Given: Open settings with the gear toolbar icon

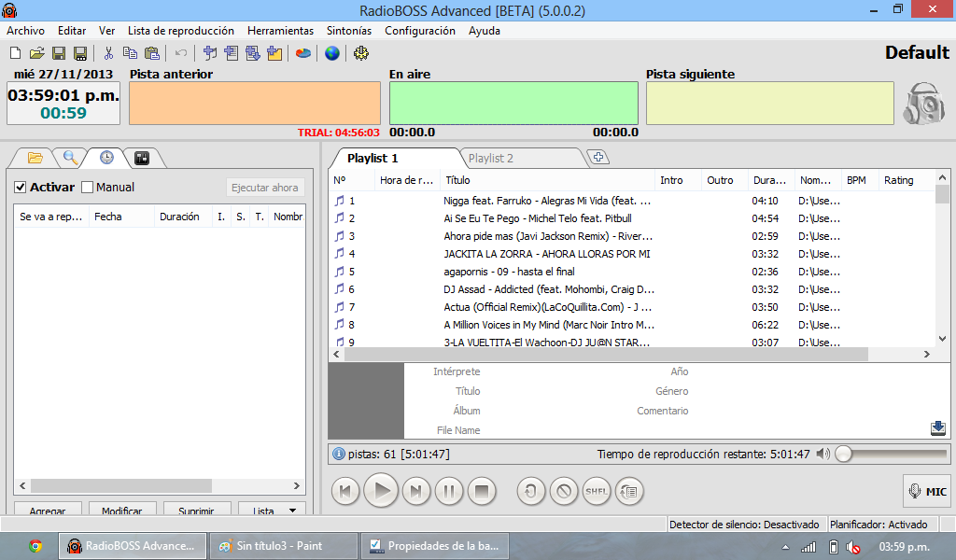Looking at the screenshot, I should (361, 53).
